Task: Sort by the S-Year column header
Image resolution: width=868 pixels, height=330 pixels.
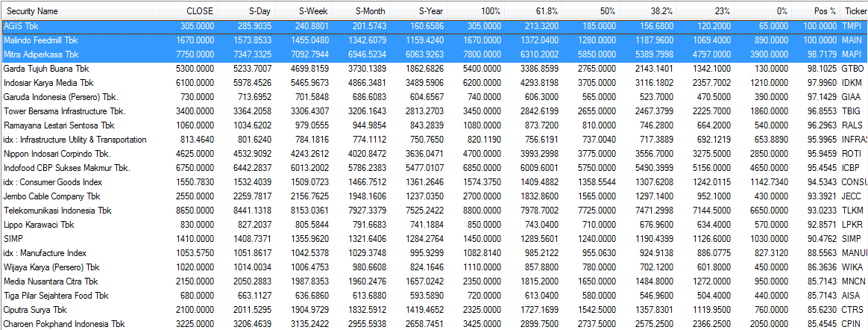Action: pyautogui.click(x=418, y=11)
